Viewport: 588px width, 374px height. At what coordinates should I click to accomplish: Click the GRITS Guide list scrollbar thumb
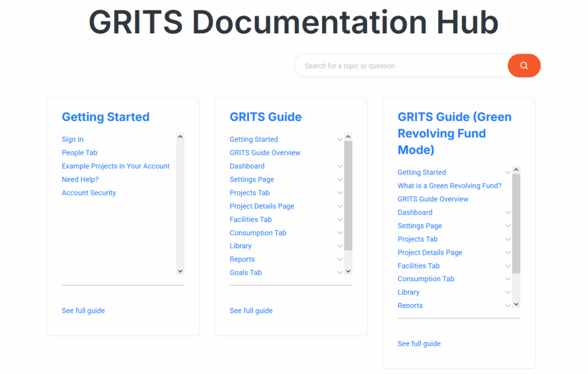click(x=349, y=195)
